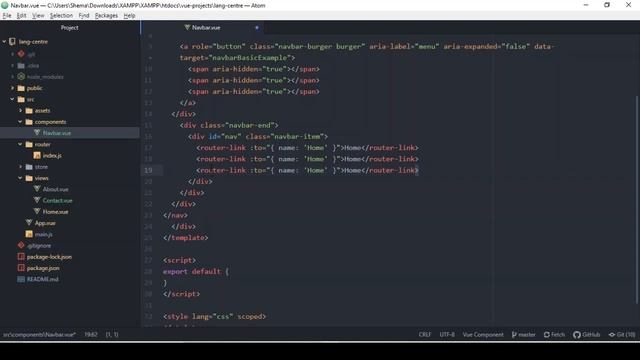Expand the assets folder

[x=20, y=110]
